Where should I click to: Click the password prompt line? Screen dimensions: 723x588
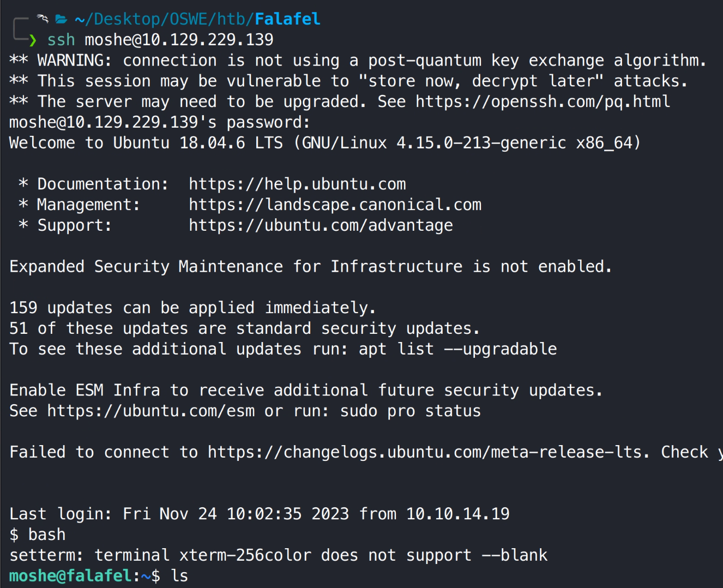[x=159, y=123]
